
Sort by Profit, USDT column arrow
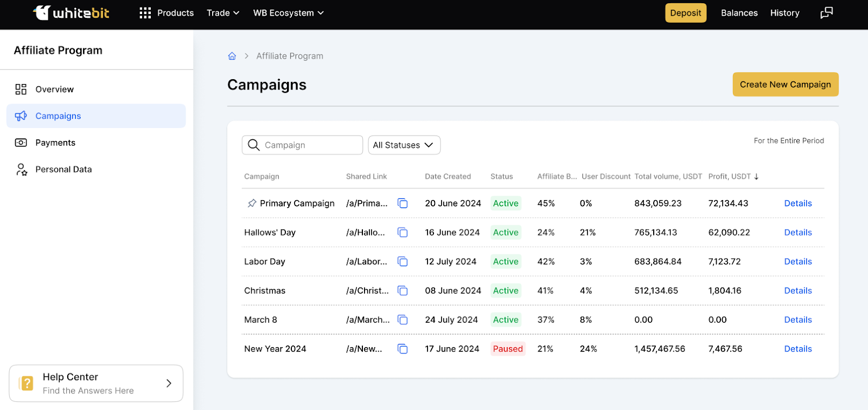click(756, 177)
